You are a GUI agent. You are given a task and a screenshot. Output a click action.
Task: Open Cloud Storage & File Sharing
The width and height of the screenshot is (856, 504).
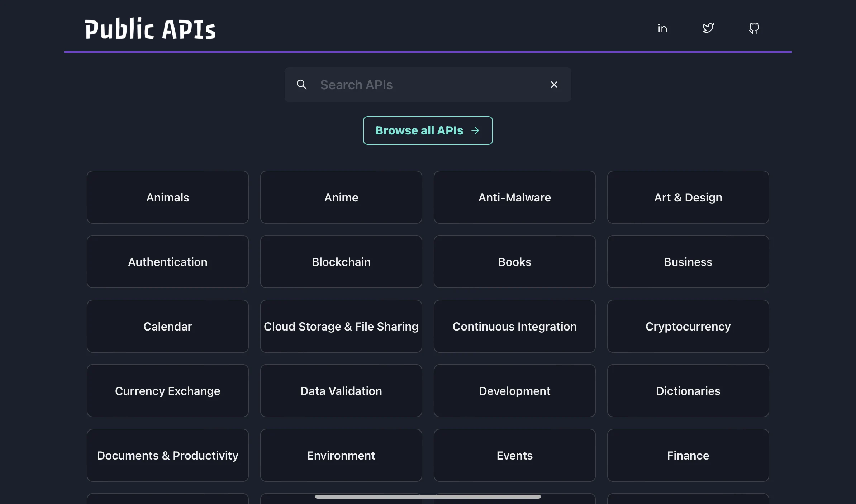(341, 326)
